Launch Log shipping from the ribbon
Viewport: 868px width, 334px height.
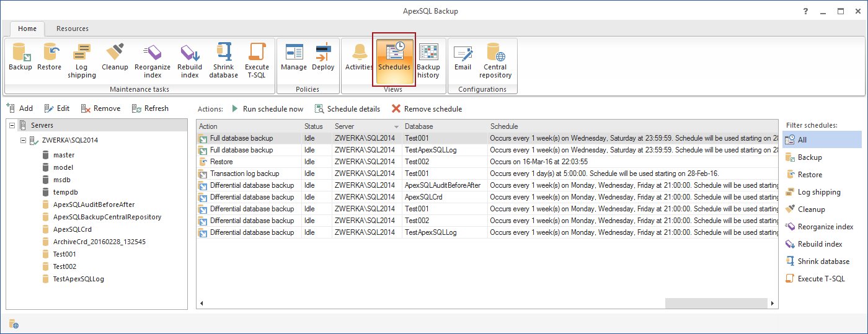[82, 60]
